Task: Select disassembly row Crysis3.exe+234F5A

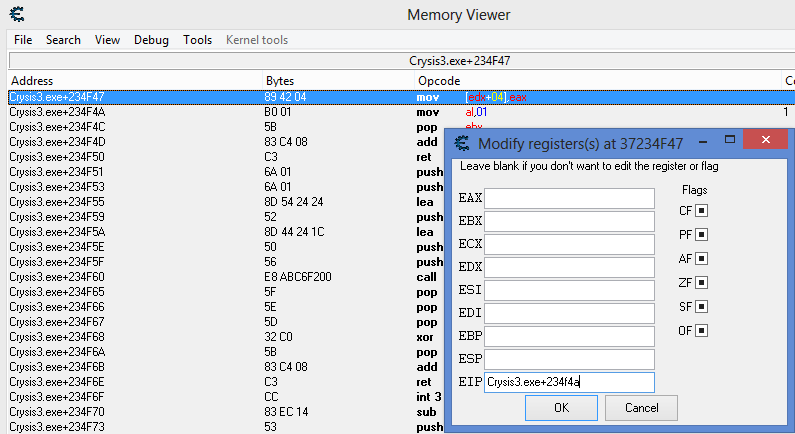Action: (x=226, y=232)
